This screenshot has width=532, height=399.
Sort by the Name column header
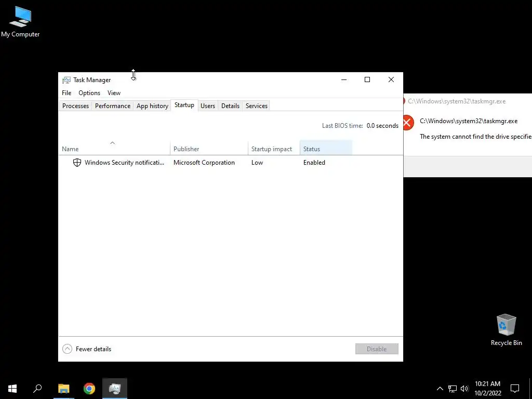click(x=114, y=148)
